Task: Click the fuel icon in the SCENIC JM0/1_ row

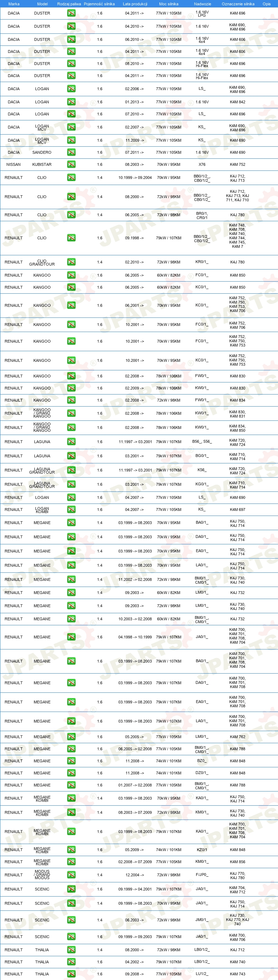Action: 71,920
